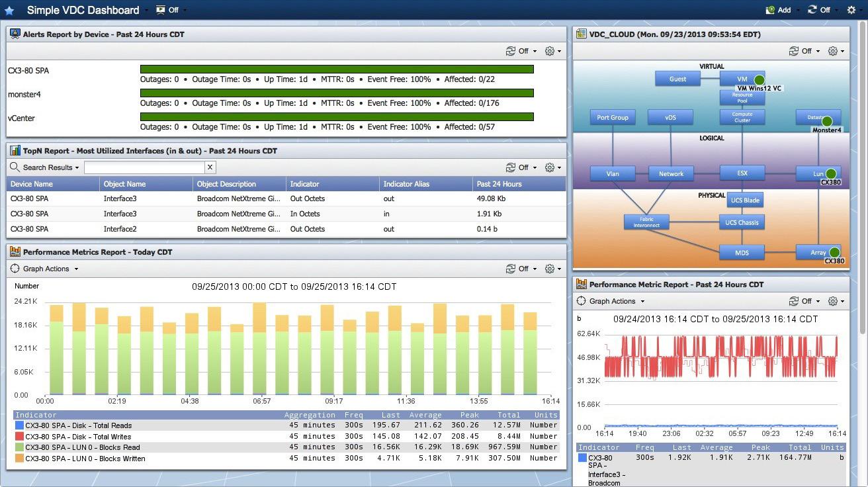Clear the TopN search field with X
Image resolution: width=868 pixels, height=487 pixels.
[210, 167]
